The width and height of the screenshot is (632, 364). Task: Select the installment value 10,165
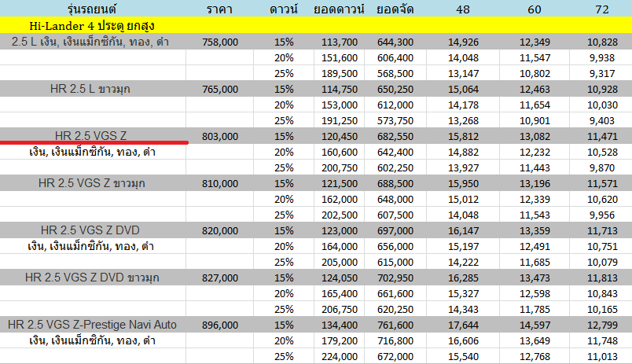tap(602, 310)
